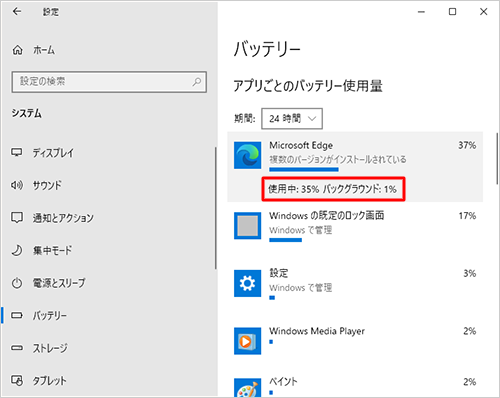Click the ペイント paint palette icon
The height and width of the screenshot is (398, 500).
coord(247,388)
